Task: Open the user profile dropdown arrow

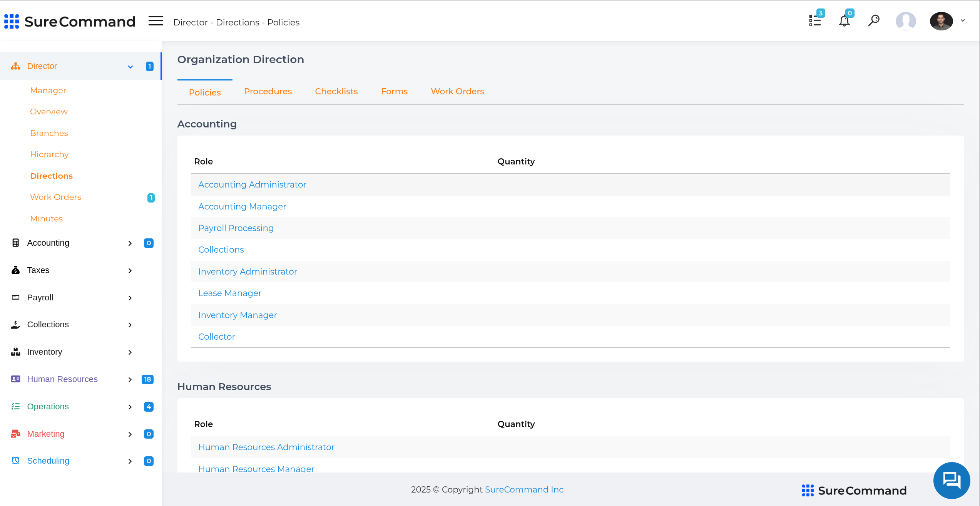Action: (963, 21)
